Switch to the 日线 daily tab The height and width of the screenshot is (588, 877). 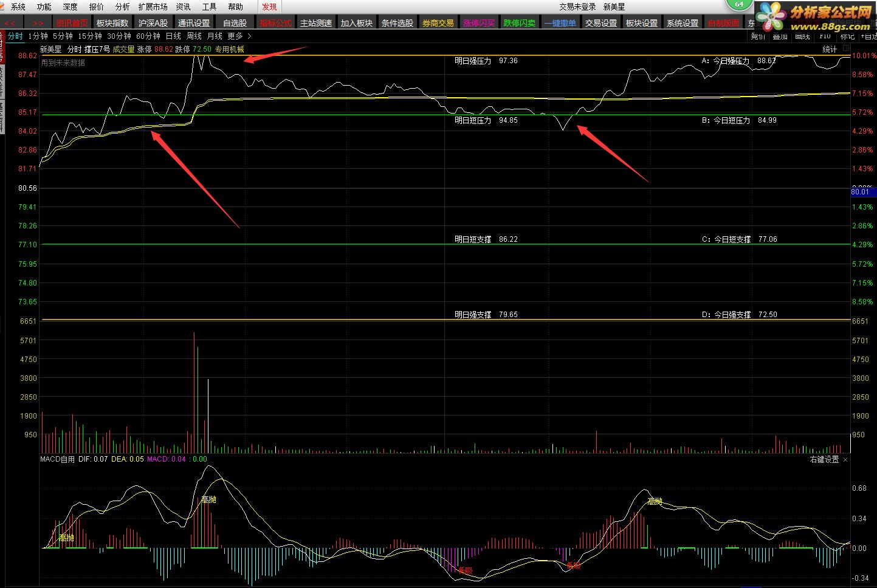pos(173,36)
